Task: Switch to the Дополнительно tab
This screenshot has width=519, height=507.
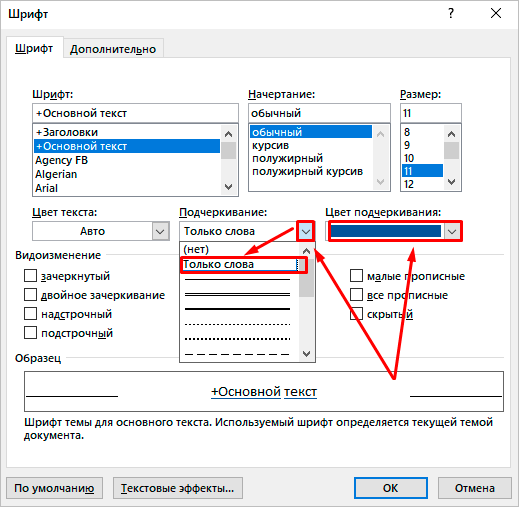Action: coord(113,49)
